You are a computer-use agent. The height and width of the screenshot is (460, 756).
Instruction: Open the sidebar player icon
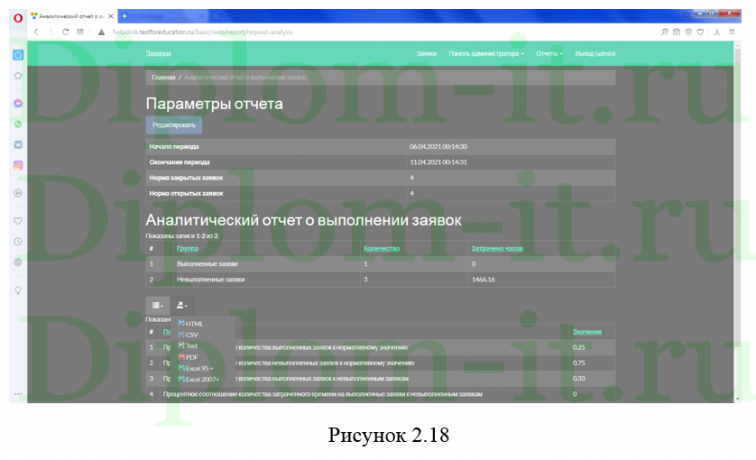[18, 193]
